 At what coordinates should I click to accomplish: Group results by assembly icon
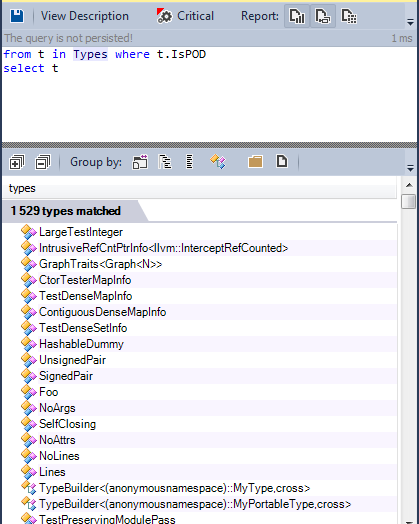click(x=140, y=162)
